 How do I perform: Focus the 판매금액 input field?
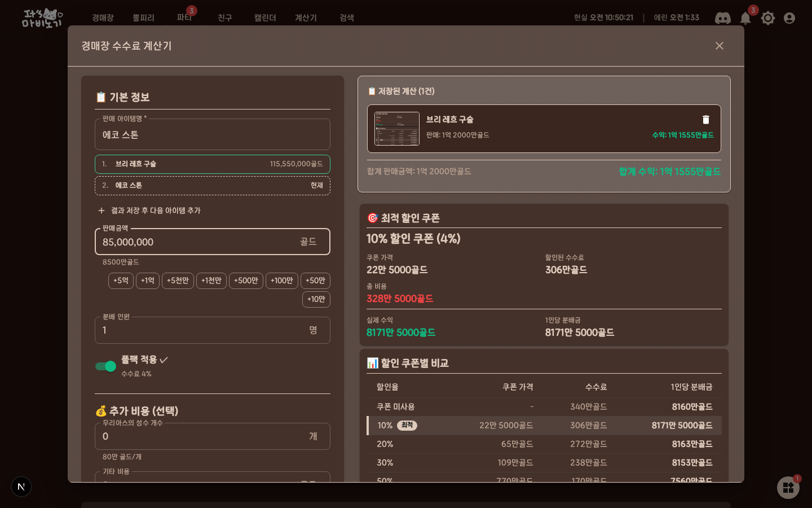coord(213,242)
